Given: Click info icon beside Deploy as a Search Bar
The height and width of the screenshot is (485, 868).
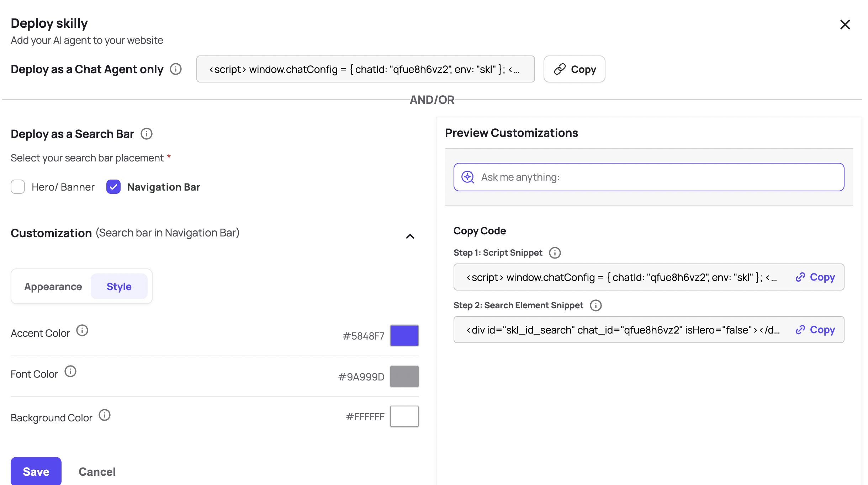Looking at the screenshot, I should tap(147, 134).
